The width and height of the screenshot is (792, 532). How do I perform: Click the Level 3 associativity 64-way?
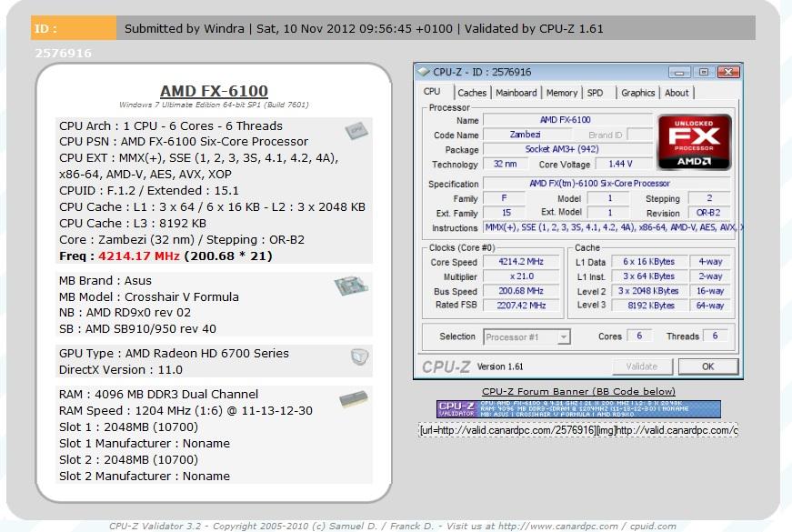710,305
